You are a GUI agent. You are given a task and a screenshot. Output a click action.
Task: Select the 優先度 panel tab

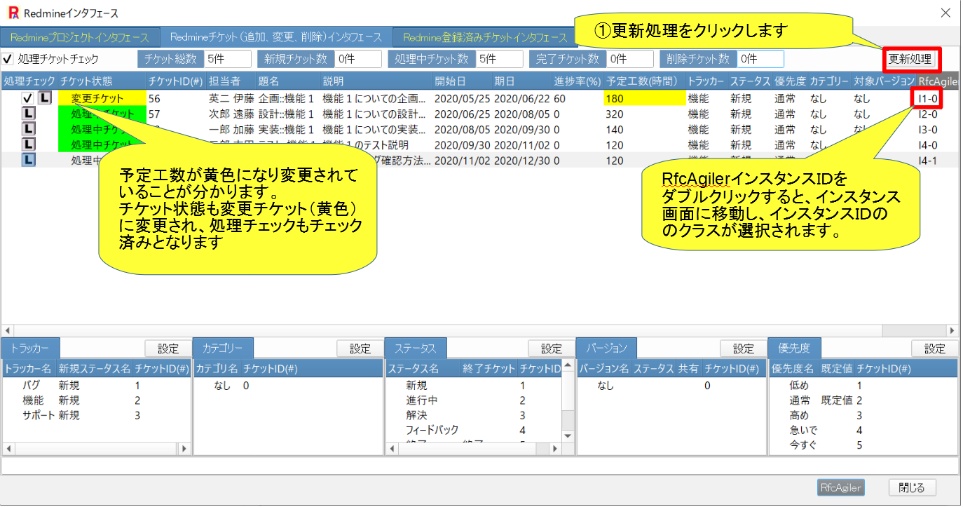coord(794,348)
